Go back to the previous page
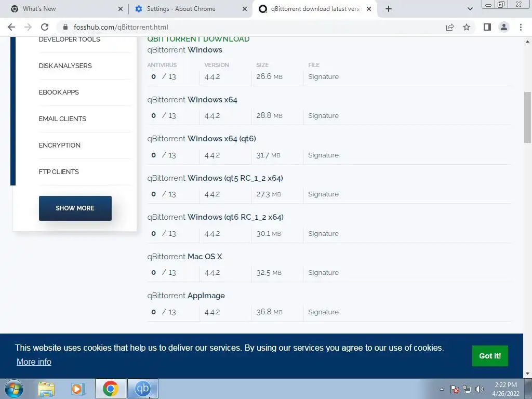Image resolution: width=532 pixels, height=399 pixels. click(11, 27)
